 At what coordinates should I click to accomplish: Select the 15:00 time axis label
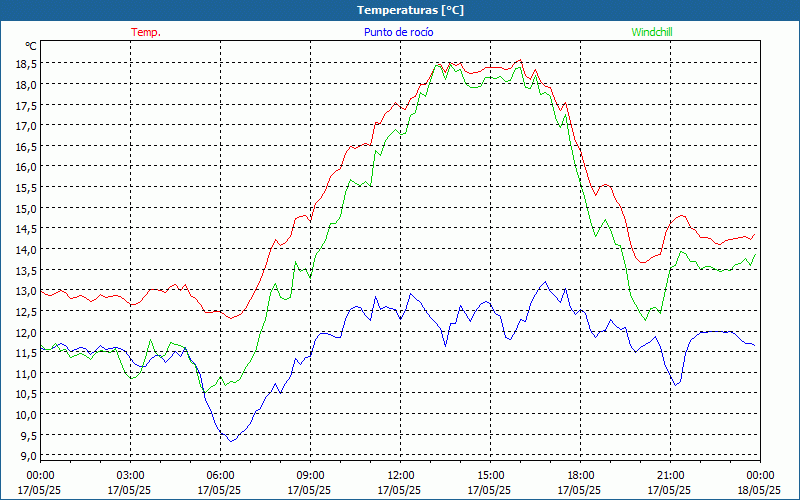pos(490,475)
